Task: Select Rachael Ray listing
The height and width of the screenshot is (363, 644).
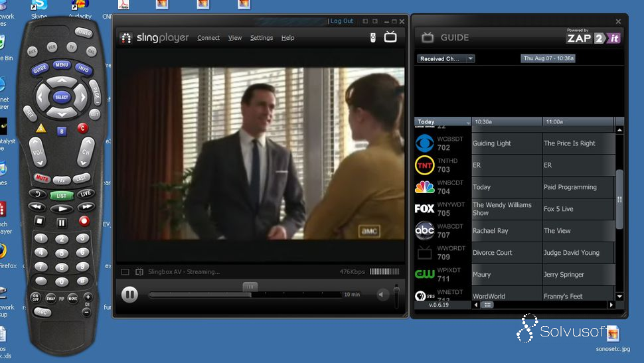Action: click(507, 231)
